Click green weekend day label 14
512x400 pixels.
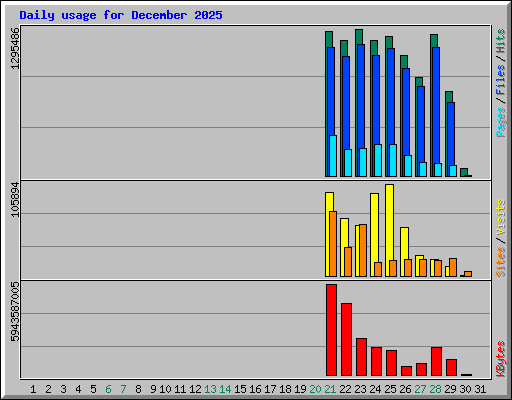tap(225, 389)
